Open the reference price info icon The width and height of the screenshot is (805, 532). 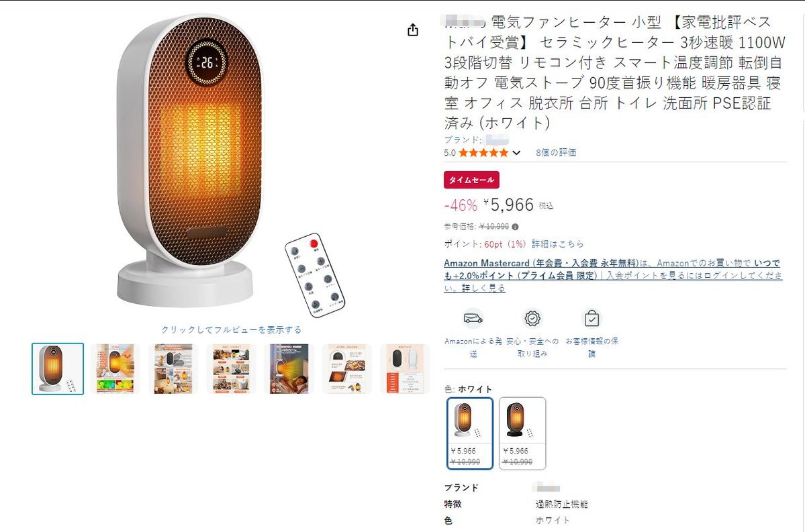tap(515, 227)
